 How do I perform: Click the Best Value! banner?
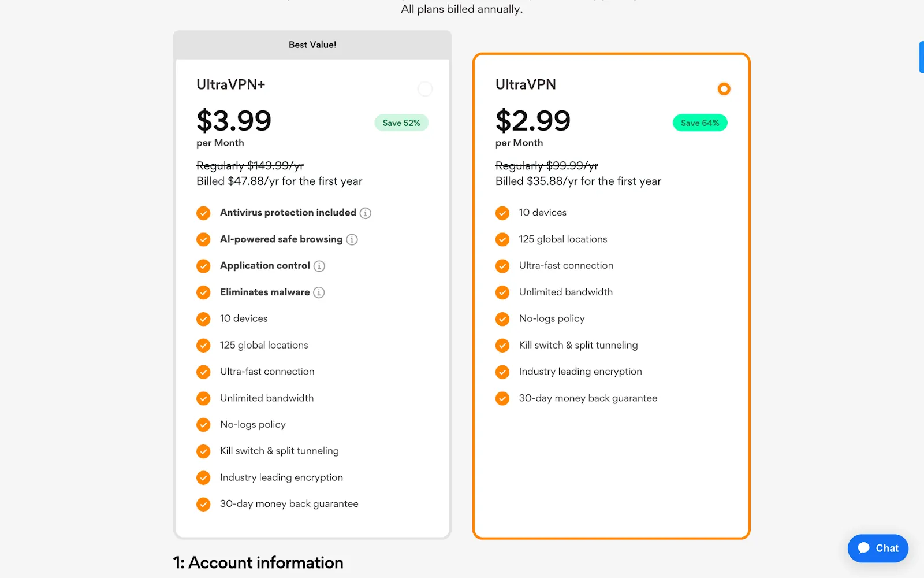312,45
